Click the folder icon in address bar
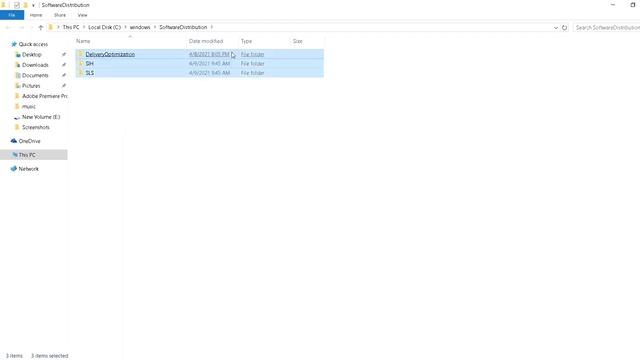The height and width of the screenshot is (360, 640). coord(51,27)
